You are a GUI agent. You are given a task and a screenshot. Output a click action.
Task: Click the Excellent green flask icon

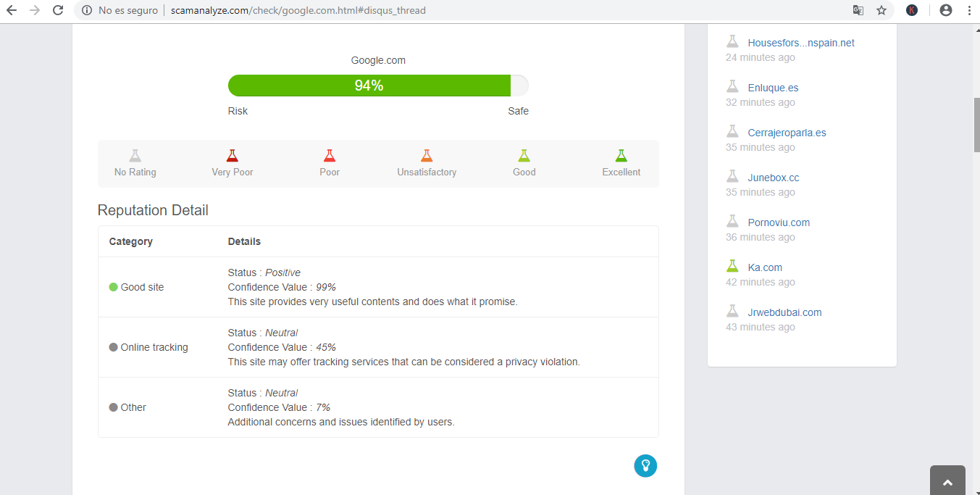621,155
